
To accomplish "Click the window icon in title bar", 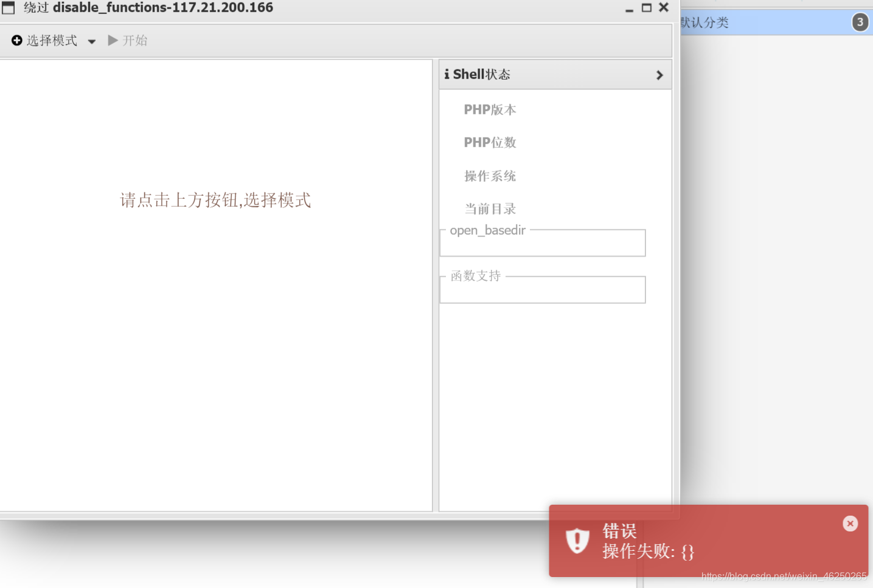I will click(x=9, y=8).
